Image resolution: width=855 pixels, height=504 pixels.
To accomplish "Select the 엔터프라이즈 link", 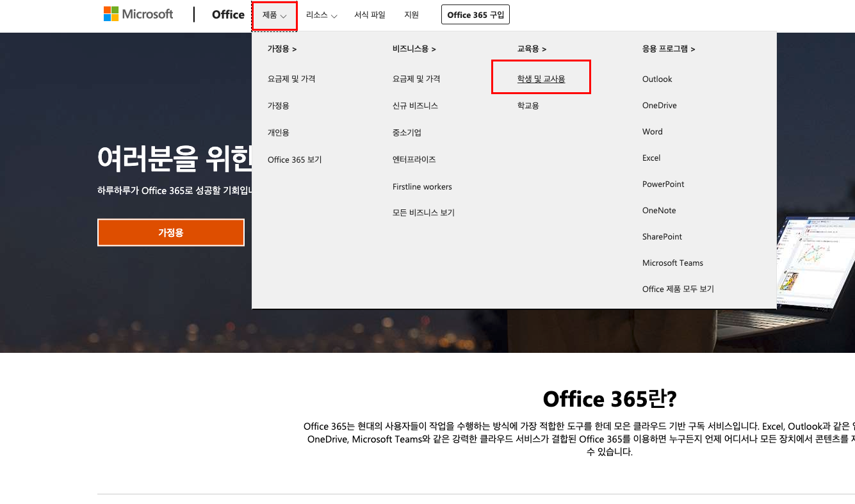I will pos(414,159).
